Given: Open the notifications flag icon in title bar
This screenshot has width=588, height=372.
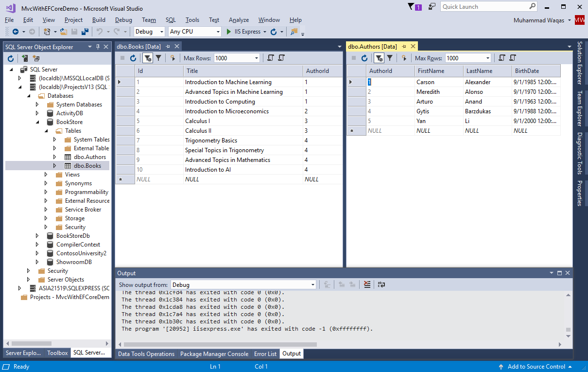Looking at the screenshot, I should coord(411,6).
